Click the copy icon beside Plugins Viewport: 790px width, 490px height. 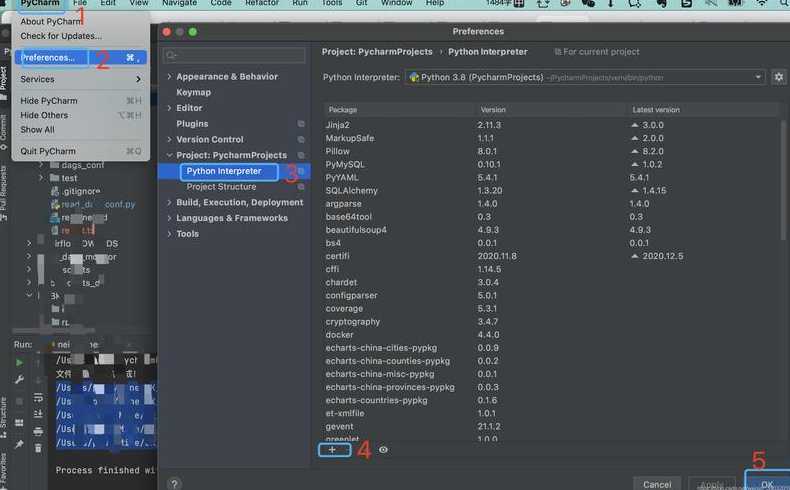[301, 123]
